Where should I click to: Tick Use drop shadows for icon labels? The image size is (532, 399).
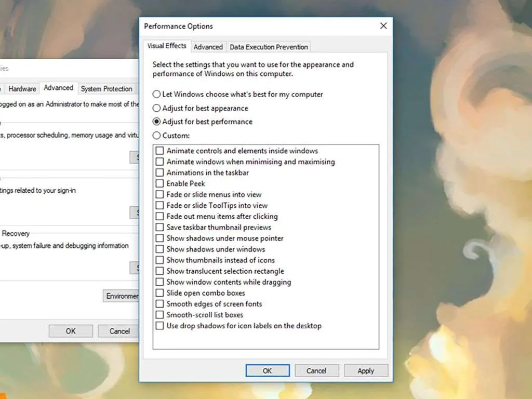pos(160,326)
